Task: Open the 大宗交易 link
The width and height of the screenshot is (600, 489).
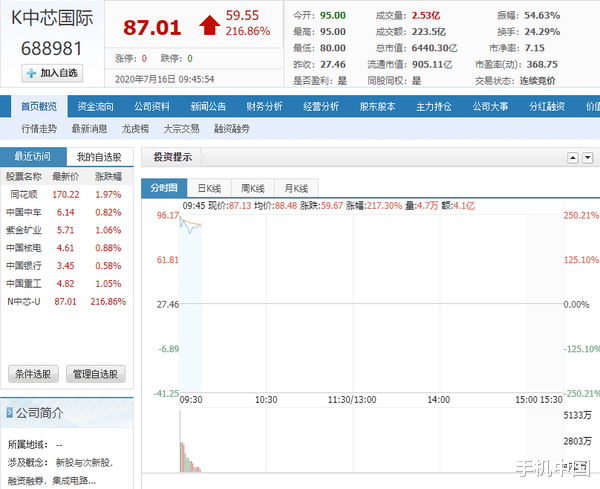Action: tap(181, 129)
